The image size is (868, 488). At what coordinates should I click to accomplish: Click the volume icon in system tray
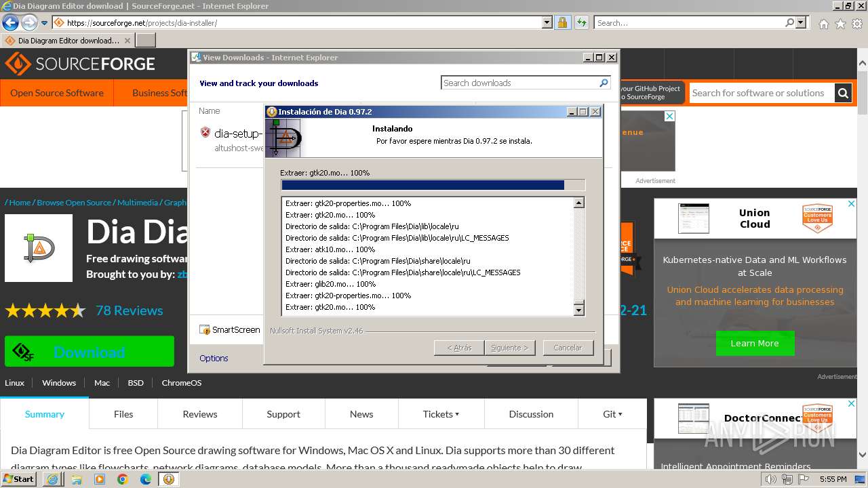point(770,479)
